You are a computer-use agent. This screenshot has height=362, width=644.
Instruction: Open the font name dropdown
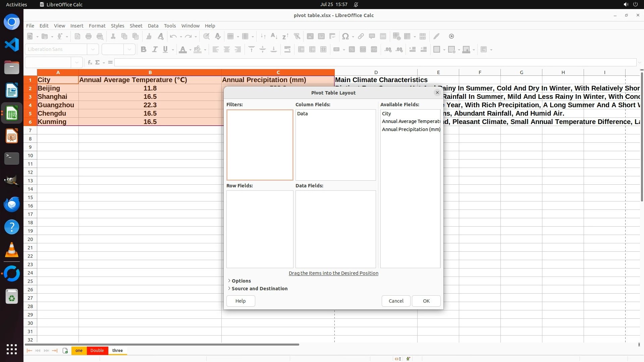[93, 50]
